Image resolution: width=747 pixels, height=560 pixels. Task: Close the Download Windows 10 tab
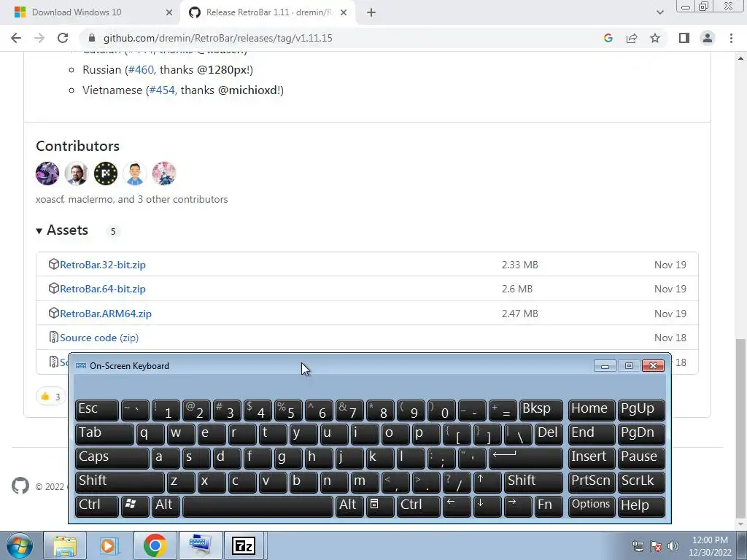169,12
